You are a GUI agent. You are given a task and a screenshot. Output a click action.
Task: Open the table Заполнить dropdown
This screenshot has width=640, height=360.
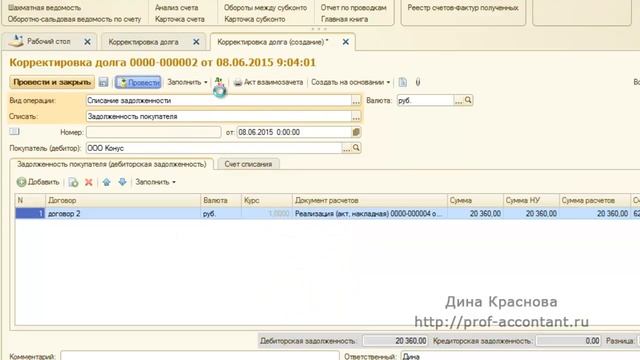coord(156,182)
